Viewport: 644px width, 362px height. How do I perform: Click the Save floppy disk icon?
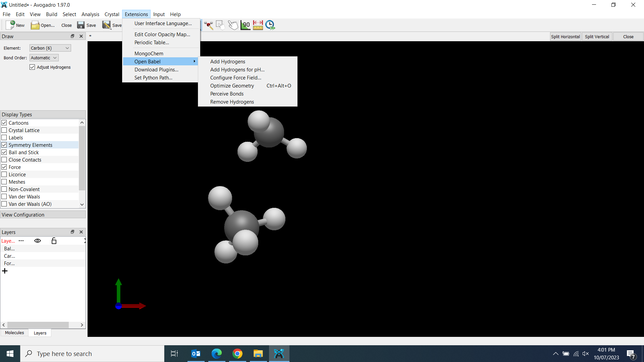(x=81, y=25)
